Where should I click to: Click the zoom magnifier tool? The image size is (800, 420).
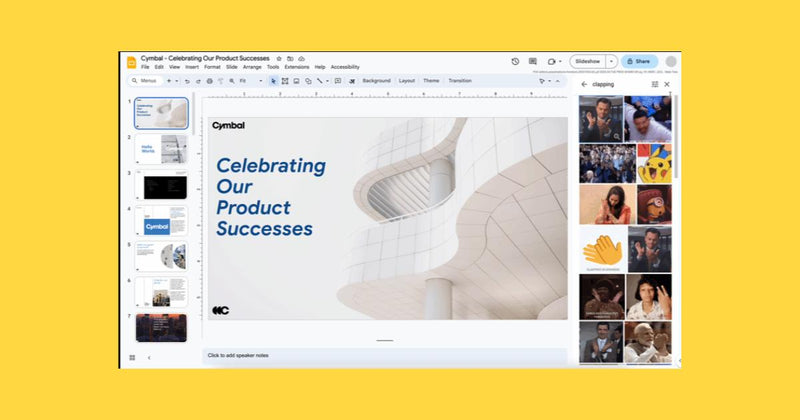[x=232, y=81]
